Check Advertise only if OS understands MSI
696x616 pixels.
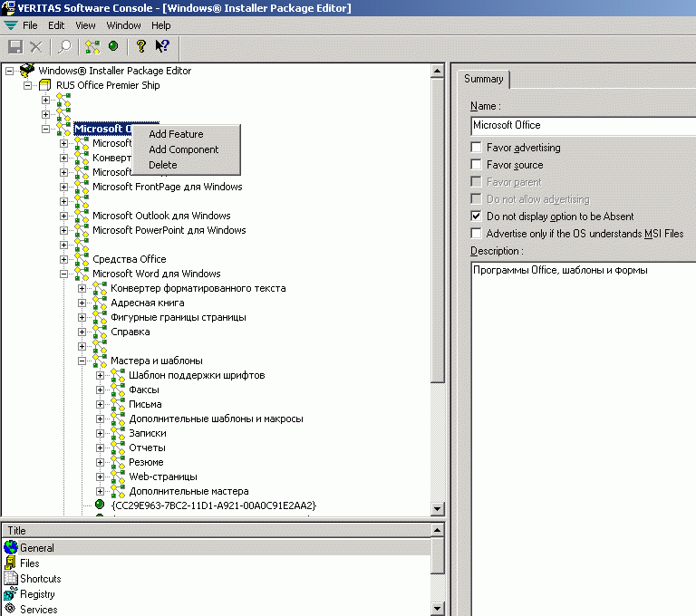(476, 233)
